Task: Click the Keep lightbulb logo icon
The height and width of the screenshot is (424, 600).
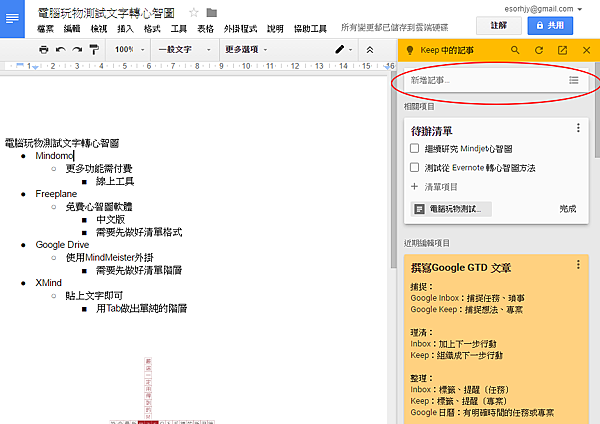Action: pyautogui.click(x=409, y=50)
